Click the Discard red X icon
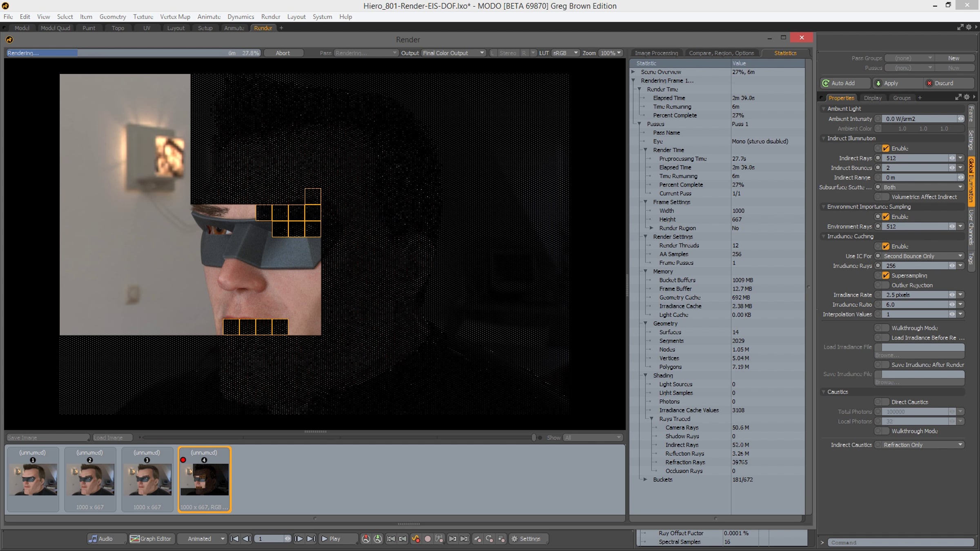980x551 pixels. coord(929,83)
